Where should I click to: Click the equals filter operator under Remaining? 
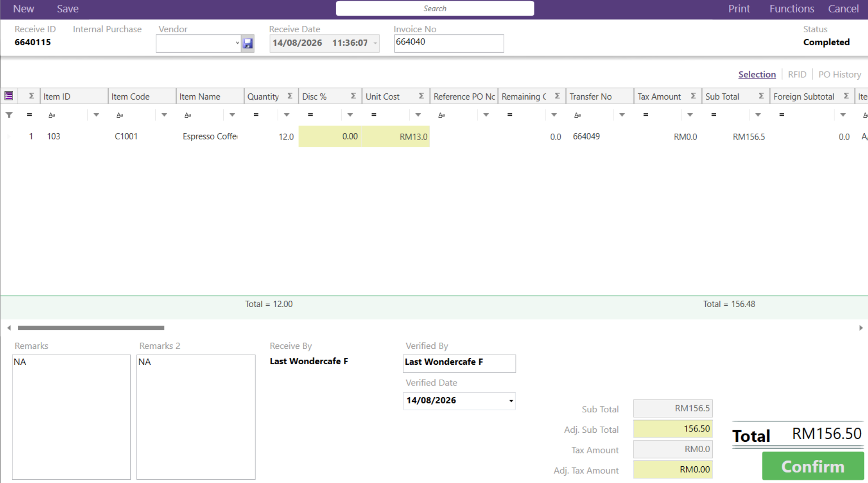coord(510,115)
